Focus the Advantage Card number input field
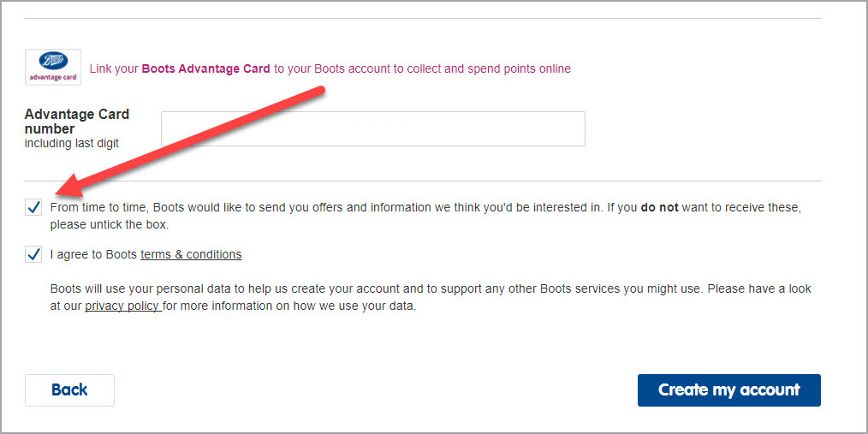 coord(373,129)
